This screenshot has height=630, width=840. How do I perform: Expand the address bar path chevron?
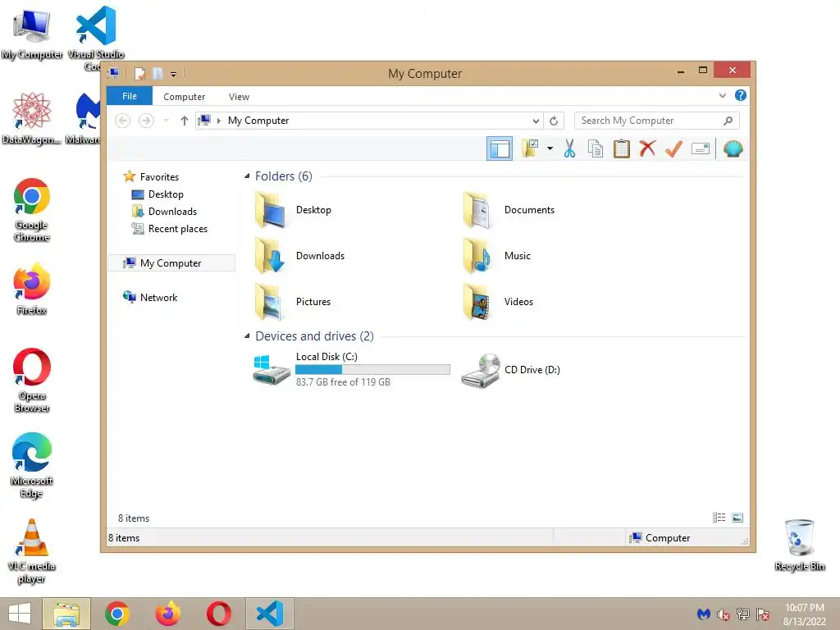pyautogui.click(x=218, y=121)
